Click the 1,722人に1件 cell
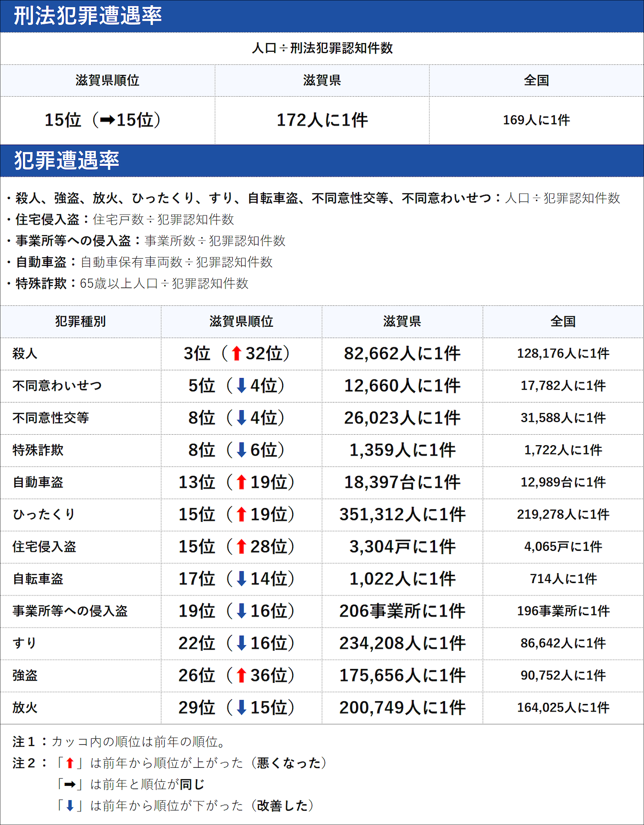This screenshot has width=644, height=825. coord(563,450)
